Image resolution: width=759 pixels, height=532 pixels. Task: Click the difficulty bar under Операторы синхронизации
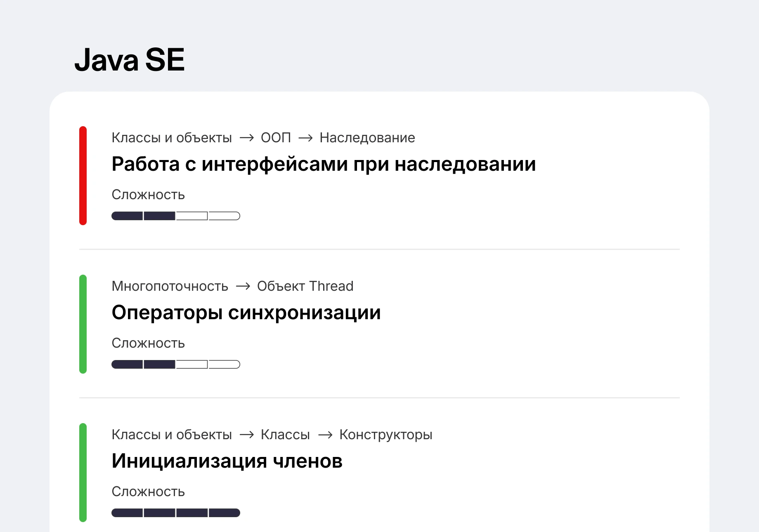point(176,364)
